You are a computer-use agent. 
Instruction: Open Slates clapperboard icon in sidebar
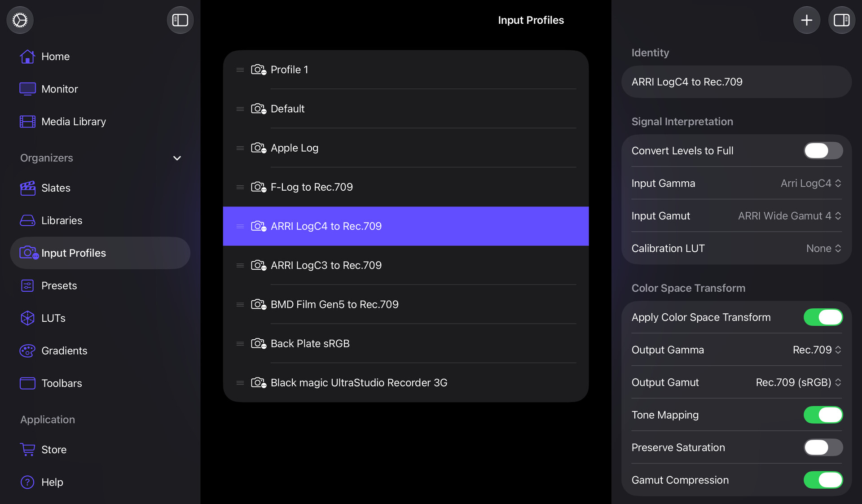[27, 188]
